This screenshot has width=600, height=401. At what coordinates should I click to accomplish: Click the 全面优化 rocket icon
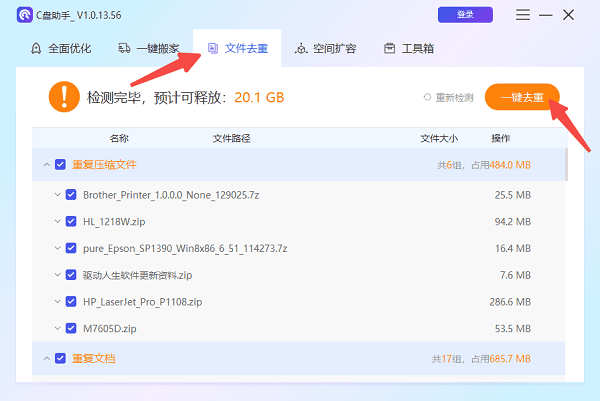point(36,48)
